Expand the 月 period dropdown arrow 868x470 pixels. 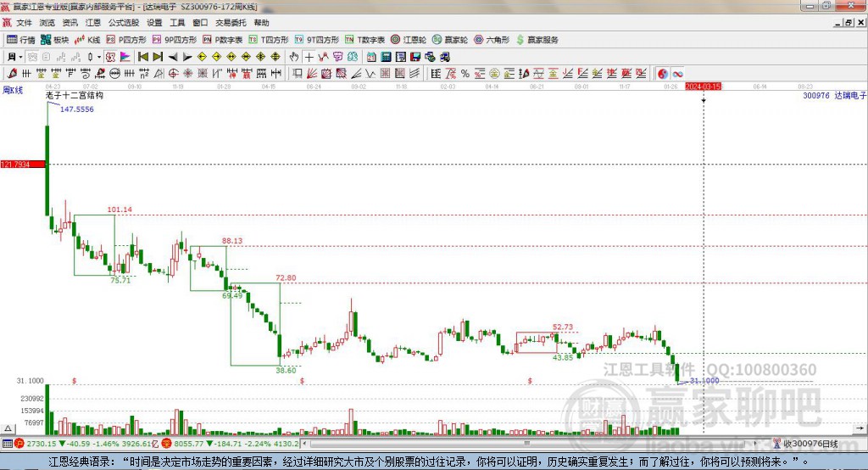click(20, 57)
